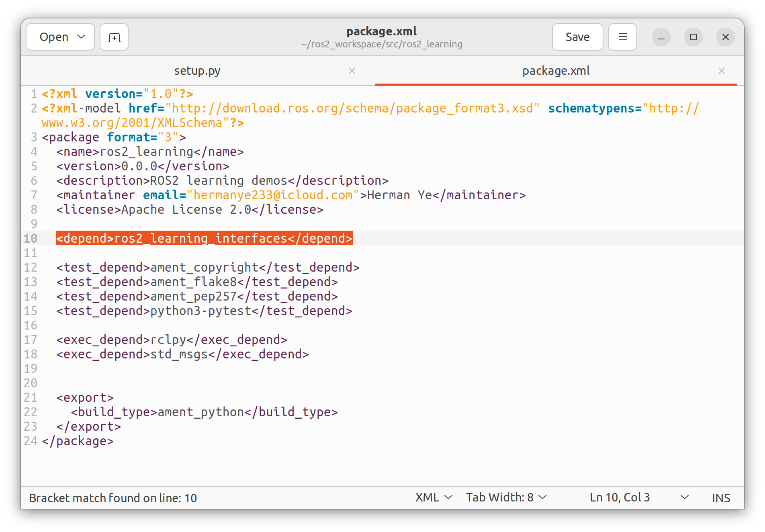
Task: Click the www.w3.org/2001/XMLSchema wrapped line
Action: coord(143,123)
